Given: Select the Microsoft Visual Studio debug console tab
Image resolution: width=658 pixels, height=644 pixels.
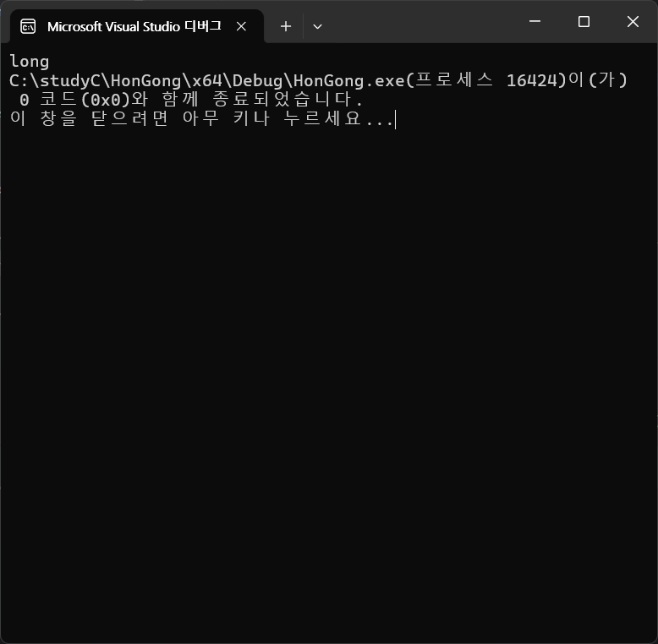Looking at the screenshot, I should (x=137, y=26).
